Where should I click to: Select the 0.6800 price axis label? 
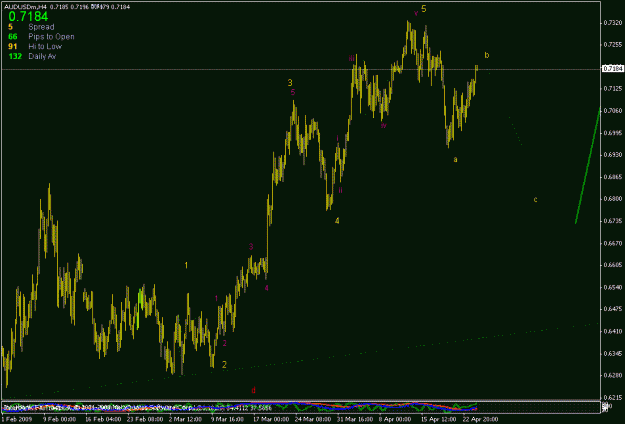click(614, 199)
